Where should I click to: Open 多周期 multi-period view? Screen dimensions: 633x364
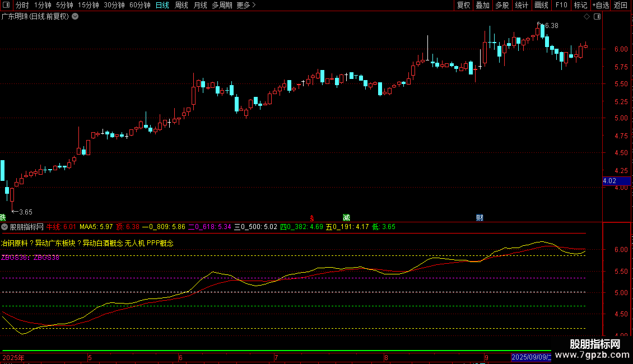[222, 5]
